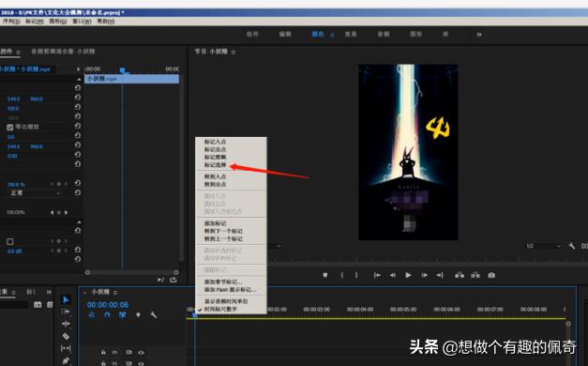The image size is (588, 366).
Task: Toggle Linked Selection icon in timeline
Action: [x=122, y=315]
